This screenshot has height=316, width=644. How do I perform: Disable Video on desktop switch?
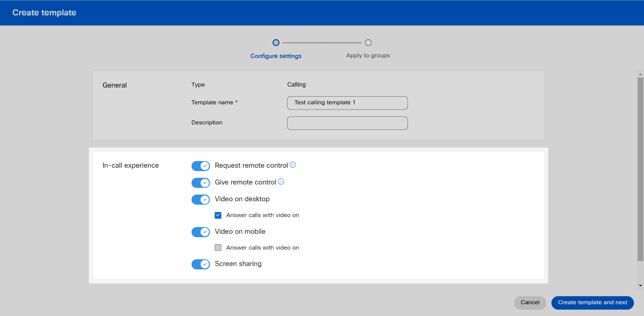click(x=201, y=199)
